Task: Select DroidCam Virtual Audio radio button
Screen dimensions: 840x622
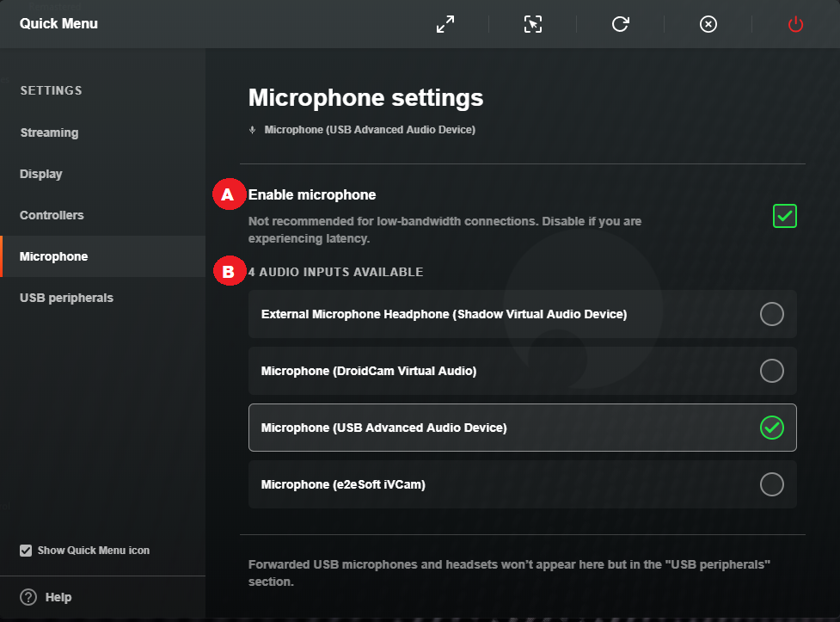Action: point(772,371)
